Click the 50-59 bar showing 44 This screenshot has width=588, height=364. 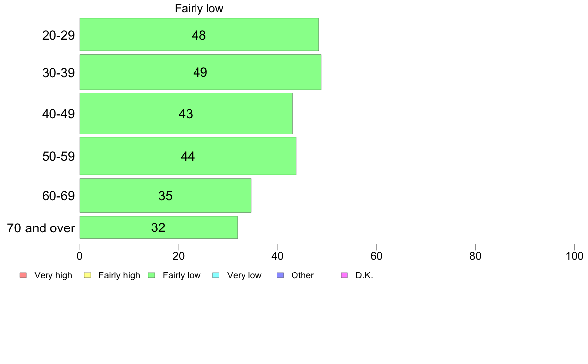point(188,156)
